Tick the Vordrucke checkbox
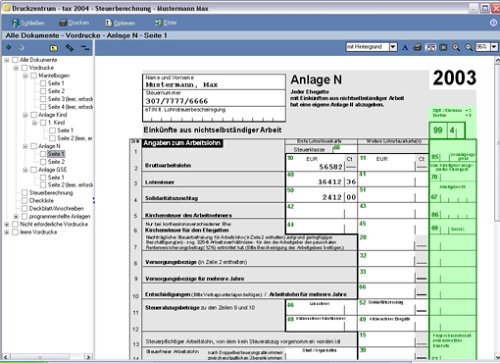The height and width of the screenshot is (363, 500). click(24, 68)
